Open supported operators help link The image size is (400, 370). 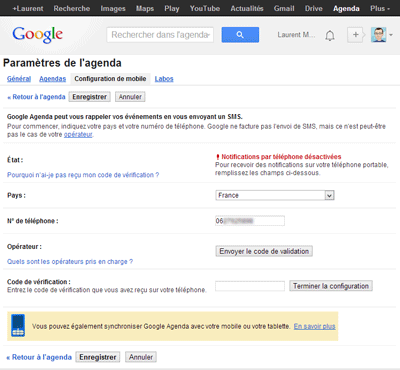70,262
